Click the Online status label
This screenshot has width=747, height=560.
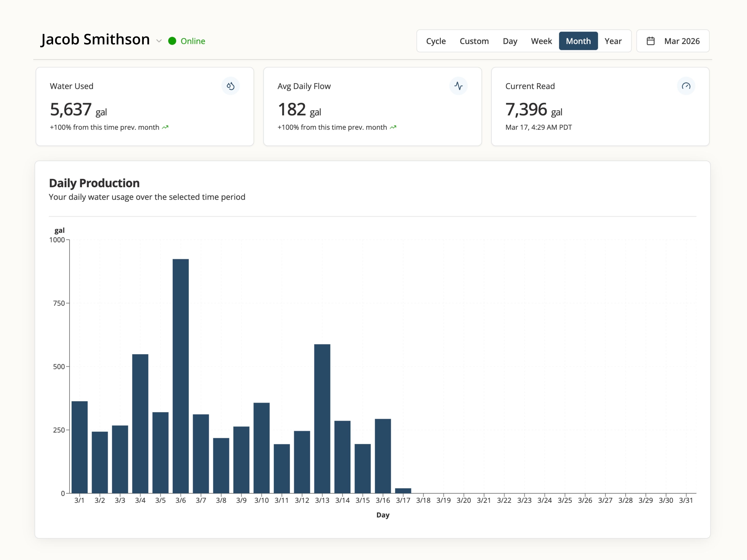point(192,41)
